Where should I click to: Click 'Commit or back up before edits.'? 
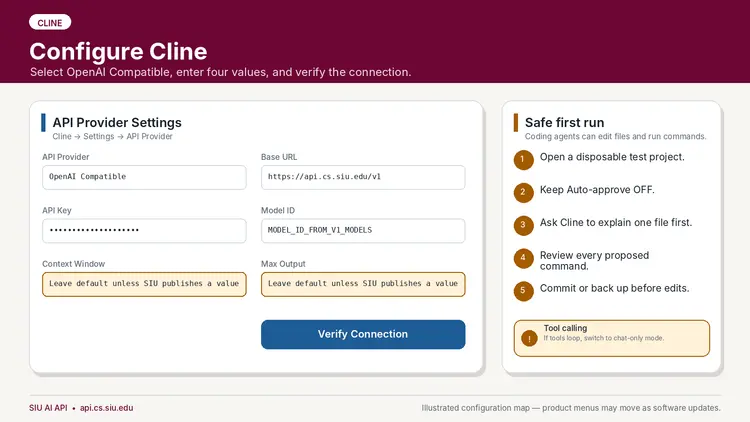click(615, 288)
